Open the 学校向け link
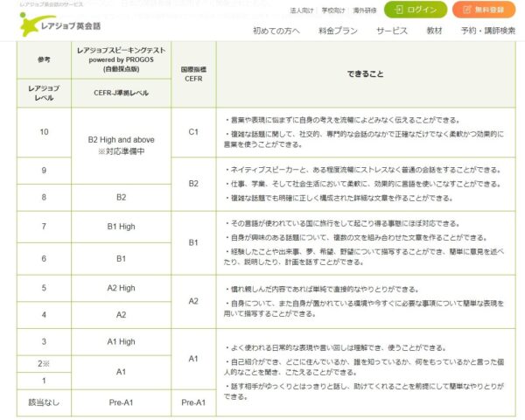 [333, 10]
